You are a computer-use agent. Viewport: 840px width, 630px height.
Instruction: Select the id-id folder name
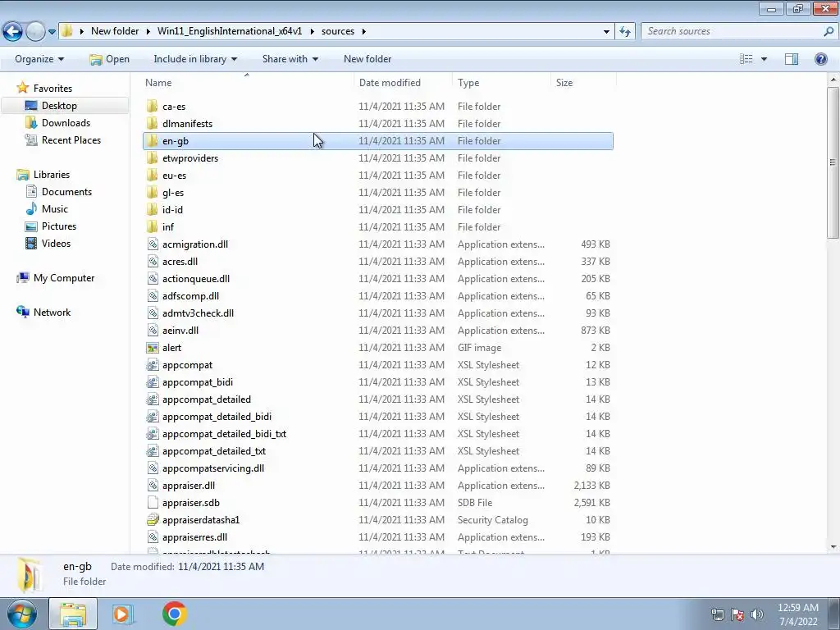pos(172,209)
